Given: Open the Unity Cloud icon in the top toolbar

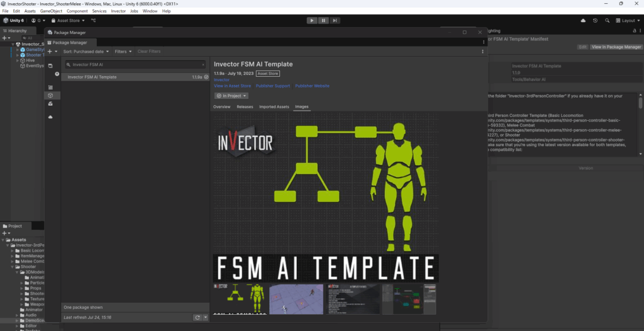Looking at the screenshot, I should click(x=583, y=21).
